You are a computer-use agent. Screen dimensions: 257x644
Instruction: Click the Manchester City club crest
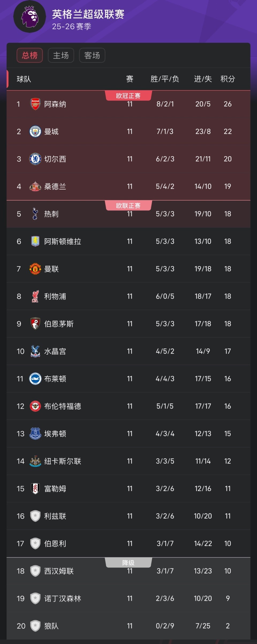click(35, 132)
